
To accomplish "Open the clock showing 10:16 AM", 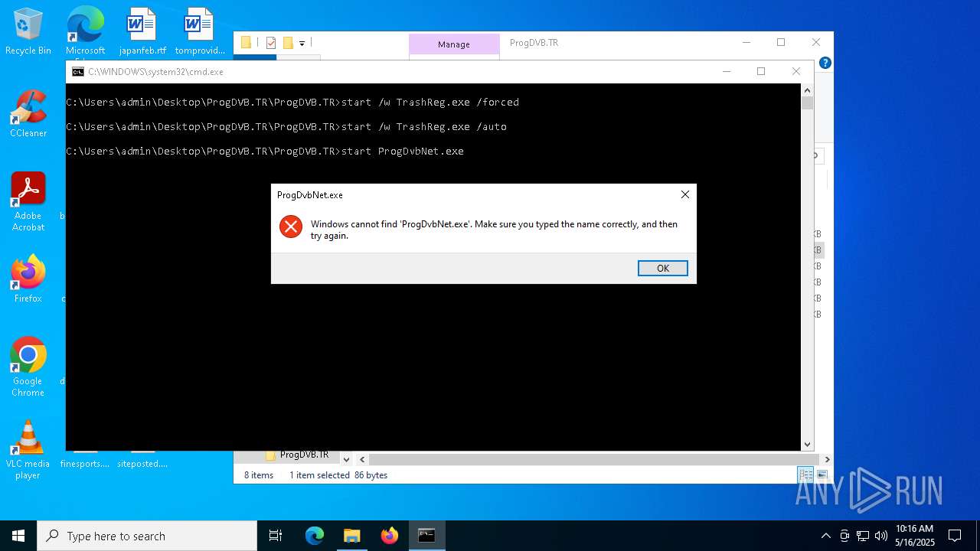I will [x=915, y=536].
